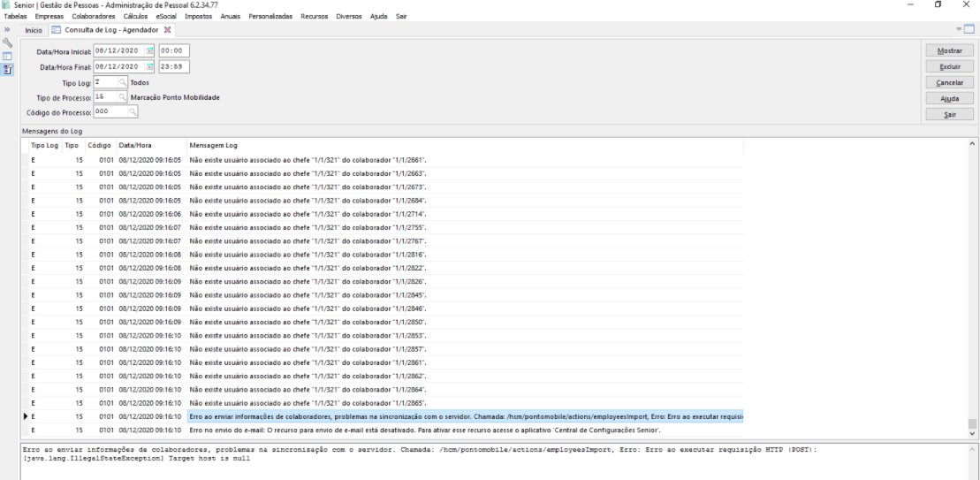Viewport: 980px width, 480px height.
Task: Click the Código do Processo lookup magnifier
Action: coord(133,112)
